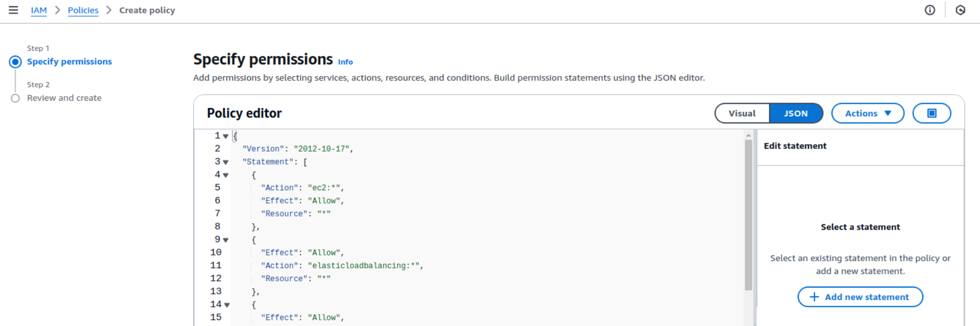Collapse the Statement array at line 3
The width and height of the screenshot is (980, 326).
tap(225, 162)
